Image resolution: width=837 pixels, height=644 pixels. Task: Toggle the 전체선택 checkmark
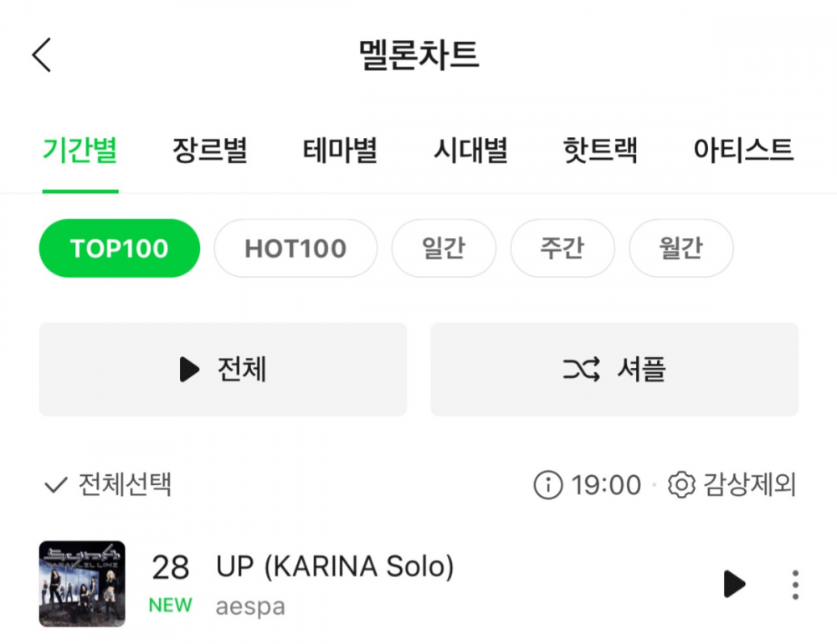click(x=55, y=485)
